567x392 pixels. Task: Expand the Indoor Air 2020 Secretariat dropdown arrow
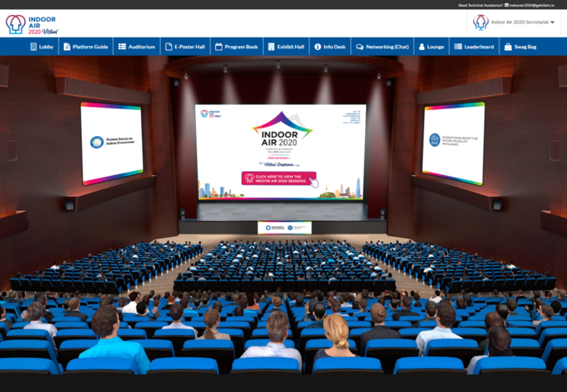coord(552,23)
